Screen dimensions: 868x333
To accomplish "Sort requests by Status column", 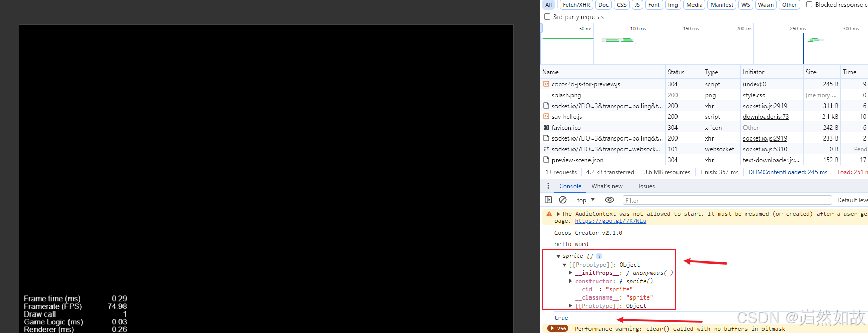I will (683, 72).
